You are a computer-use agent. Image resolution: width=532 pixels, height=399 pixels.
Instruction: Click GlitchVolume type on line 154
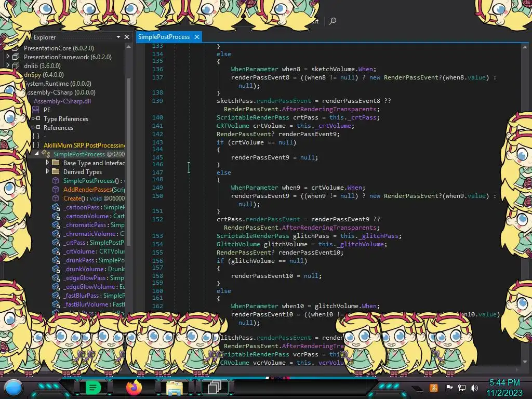coord(238,244)
